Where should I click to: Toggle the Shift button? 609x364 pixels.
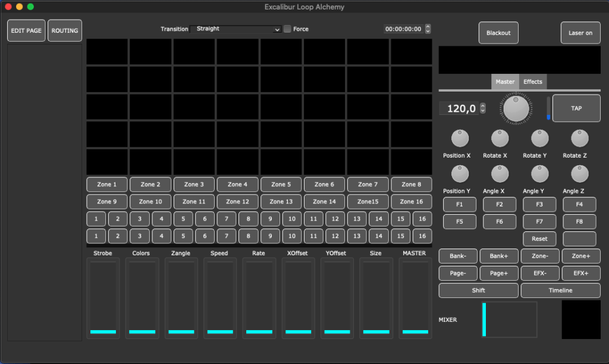coord(479,290)
